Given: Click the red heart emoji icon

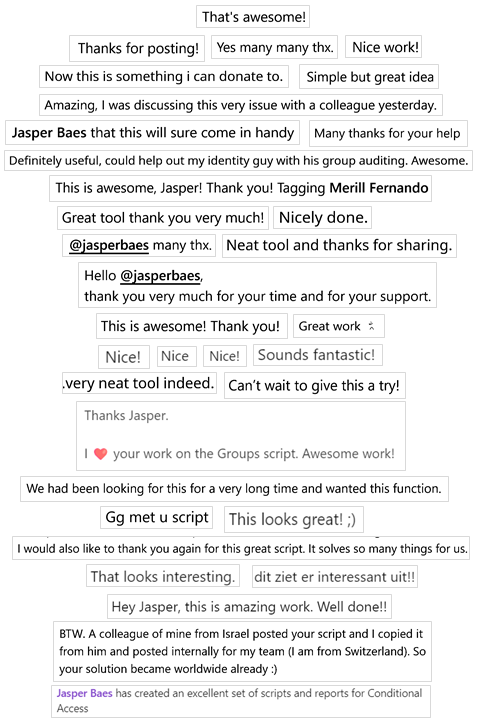Looking at the screenshot, I should point(101,454).
